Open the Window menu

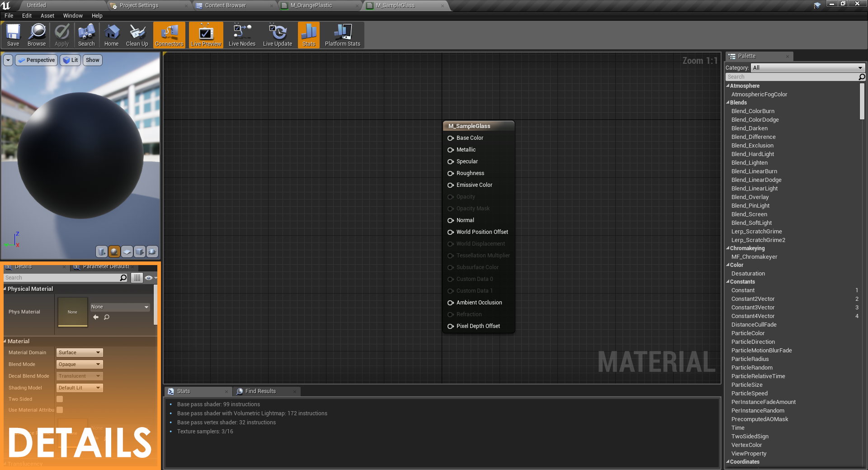coord(73,15)
